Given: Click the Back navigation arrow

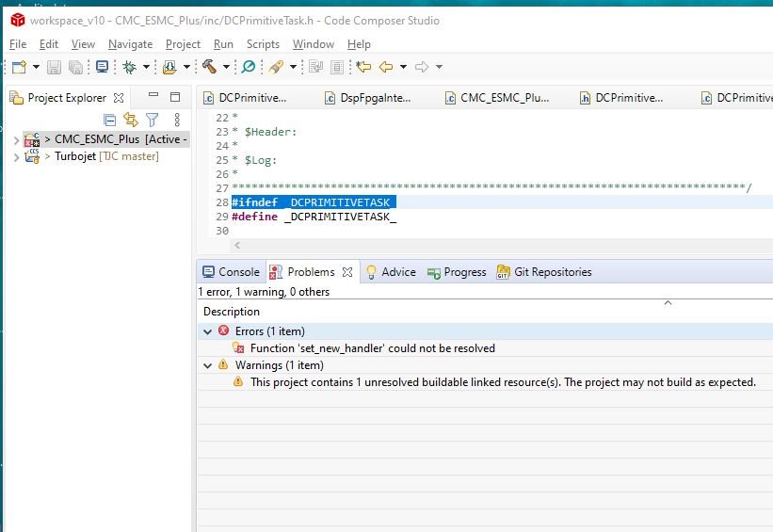Looking at the screenshot, I should click(386, 67).
